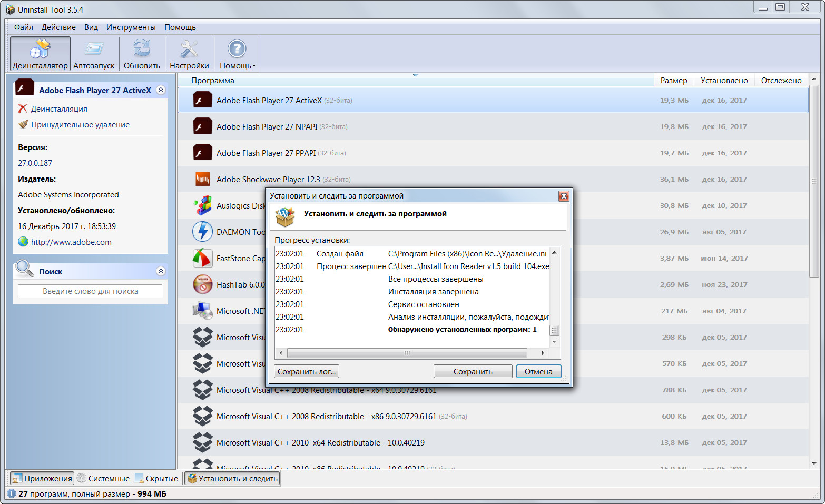This screenshot has height=504, width=825.
Task: Click the FastStone Capture icon
Action: coord(202,258)
